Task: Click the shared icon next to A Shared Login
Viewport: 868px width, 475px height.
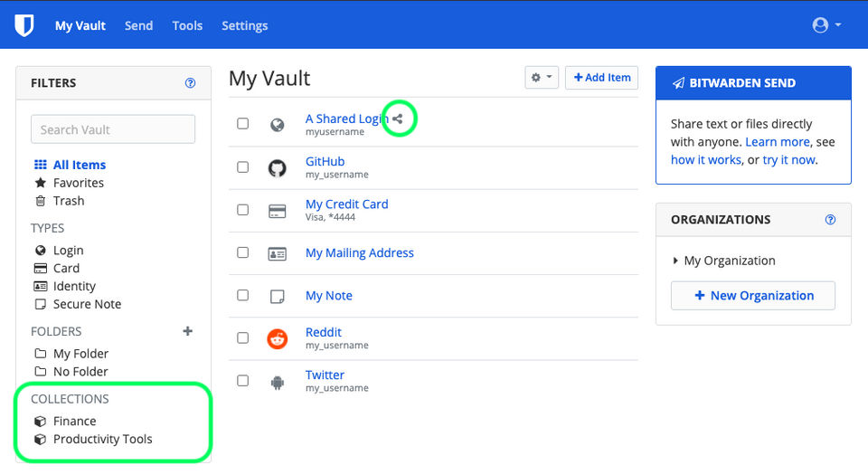Action: pyautogui.click(x=398, y=119)
